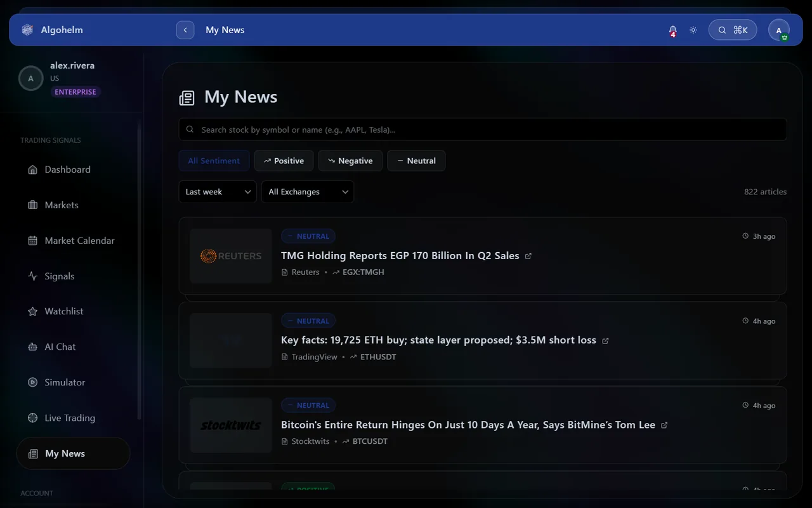Screen dimensions: 812x508
Task: Click the Watchlist star icon
Action: (x=33, y=311)
